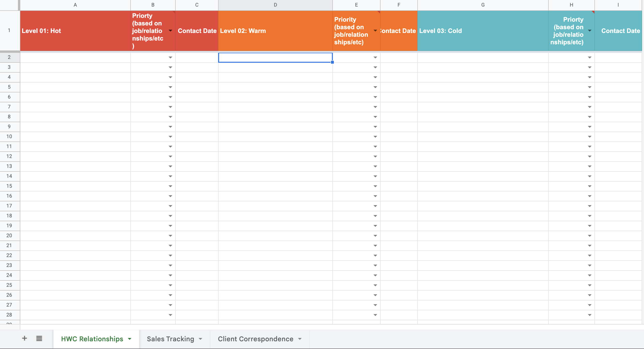
Task: Select row 14 header
Action: [x=9, y=176]
